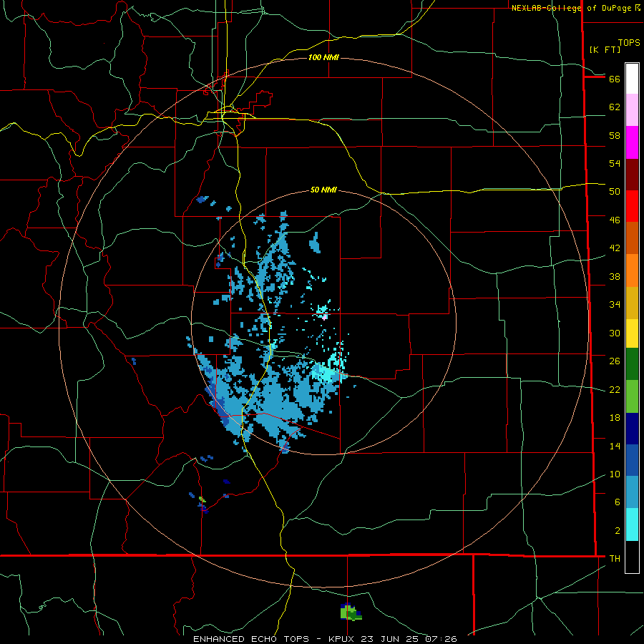Click the white swatch on the tops scale
Image resolution: width=644 pixels, height=644 pixels.
point(632,79)
